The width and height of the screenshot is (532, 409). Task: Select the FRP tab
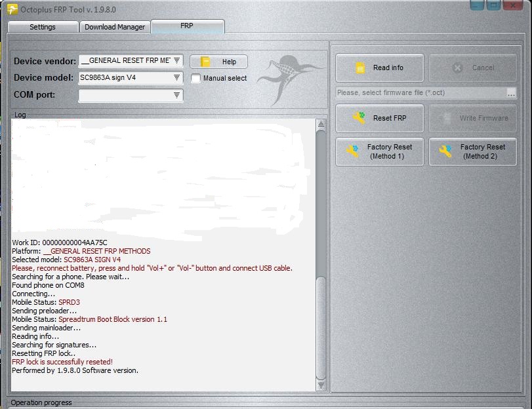[188, 26]
